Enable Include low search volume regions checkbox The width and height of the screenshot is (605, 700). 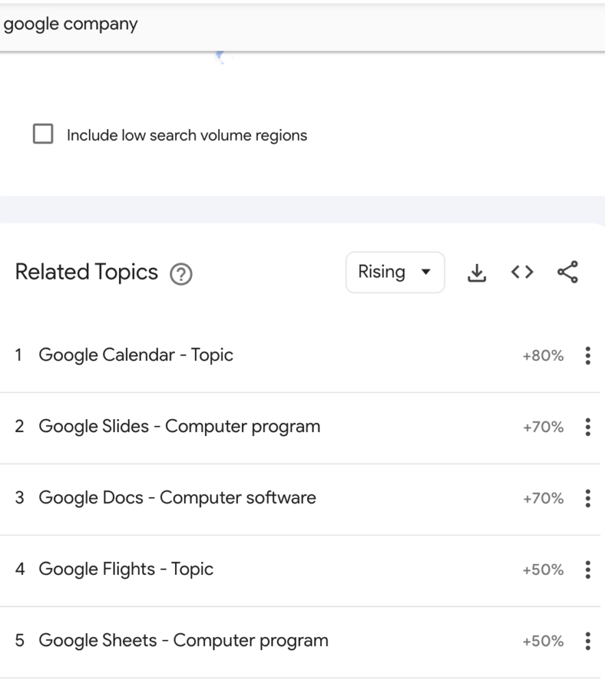click(x=43, y=135)
